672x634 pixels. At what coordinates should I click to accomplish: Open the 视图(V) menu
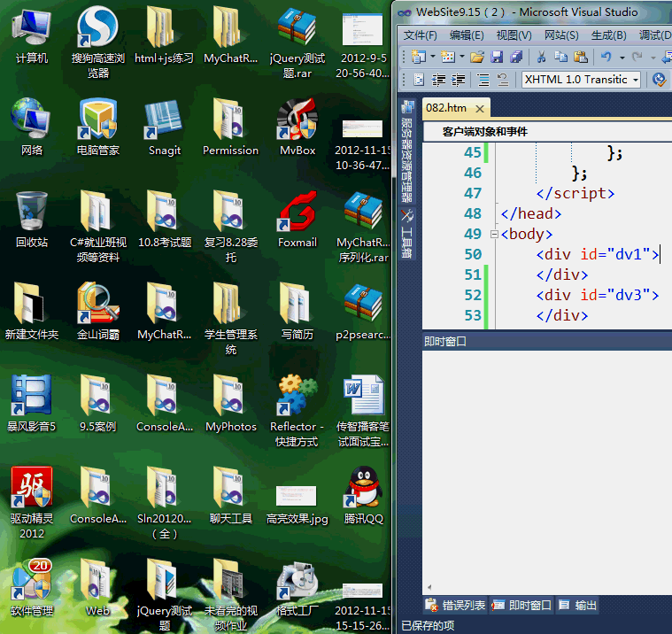pyautogui.click(x=514, y=35)
